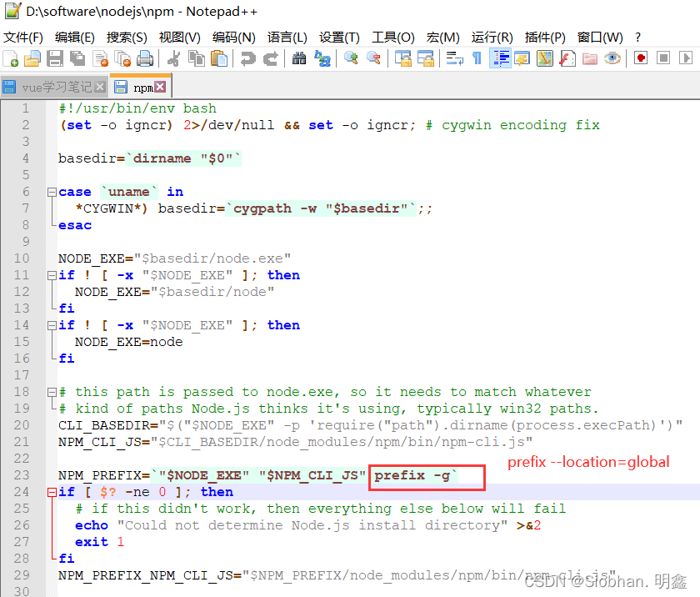
Task: Click the Copy toolbar icon
Action: [x=197, y=58]
